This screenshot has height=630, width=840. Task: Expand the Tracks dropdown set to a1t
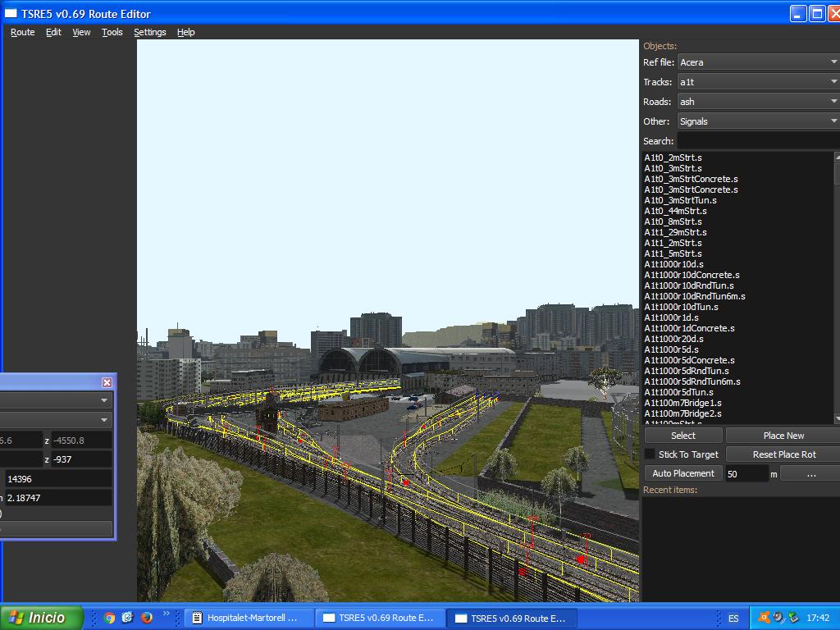(x=758, y=82)
